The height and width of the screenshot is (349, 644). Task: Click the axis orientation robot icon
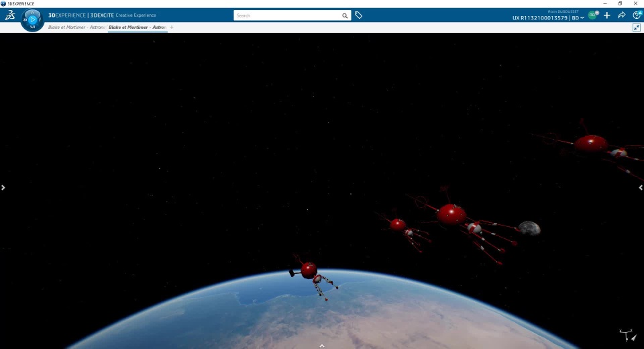click(628, 335)
